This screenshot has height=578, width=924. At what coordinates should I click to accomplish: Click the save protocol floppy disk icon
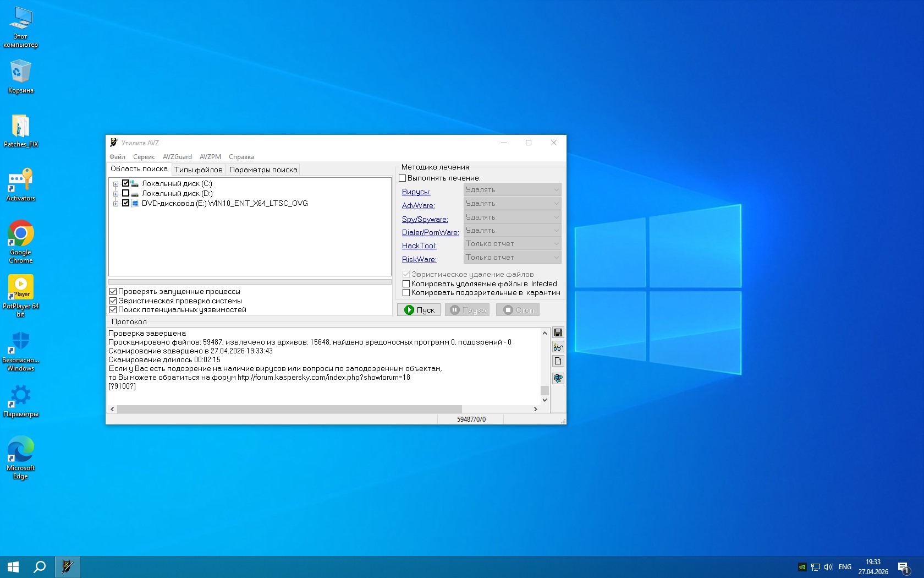[558, 332]
